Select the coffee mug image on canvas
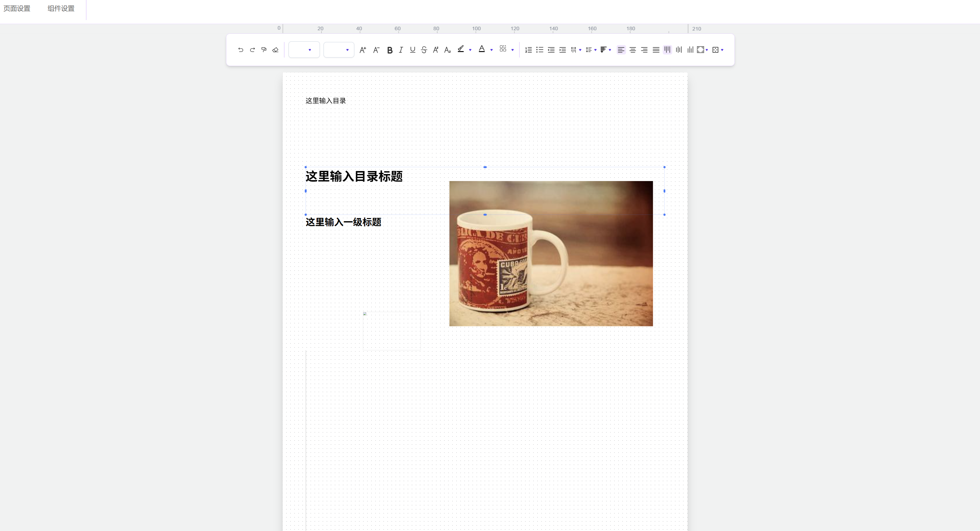 pyautogui.click(x=550, y=253)
